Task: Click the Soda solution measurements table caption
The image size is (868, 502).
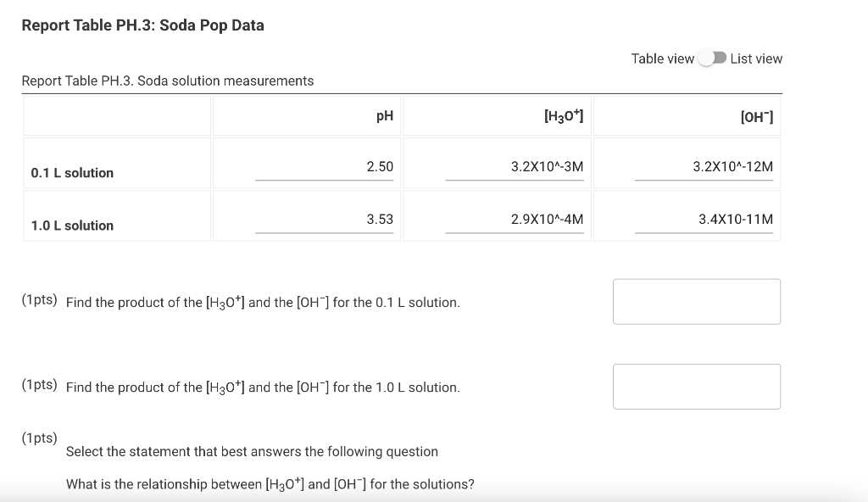Action: 166,81
